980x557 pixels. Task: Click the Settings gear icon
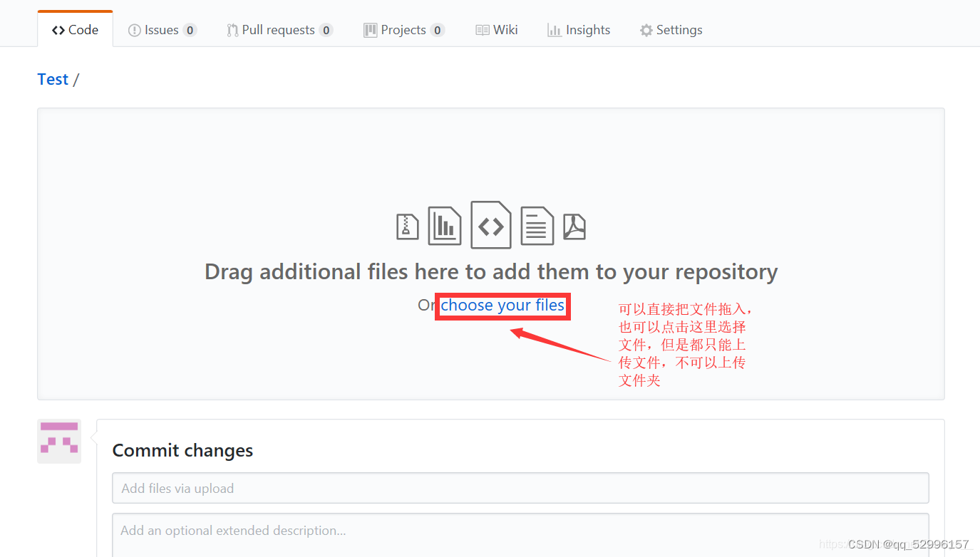tap(646, 31)
